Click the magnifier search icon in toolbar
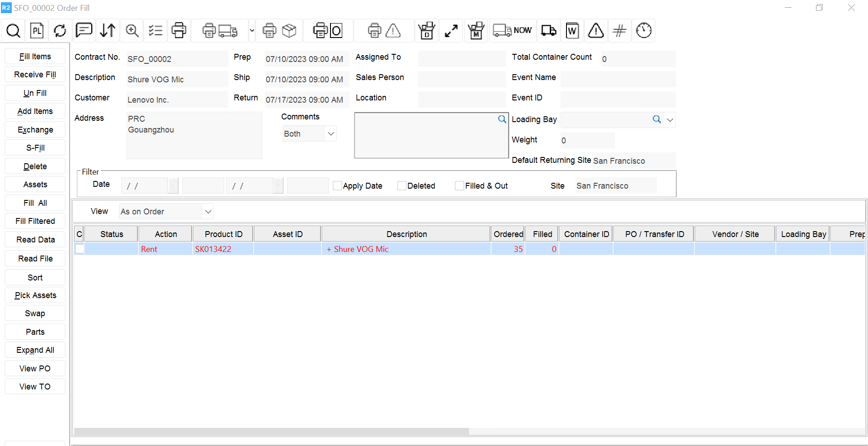This screenshot has height=446, width=868. (x=13, y=31)
